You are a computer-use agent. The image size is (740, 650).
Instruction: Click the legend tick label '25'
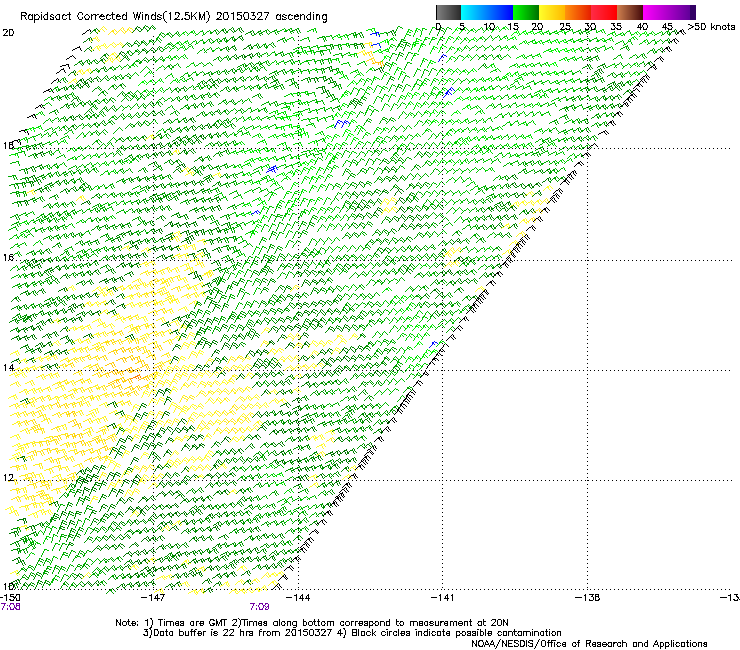(x=565, y=27)
